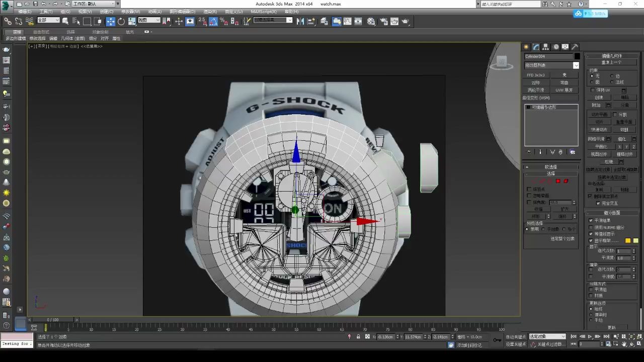Screen dimensions: 644x362
Task: Open the key filter dropdown 选定对象
Action: (x=547, y=336)
